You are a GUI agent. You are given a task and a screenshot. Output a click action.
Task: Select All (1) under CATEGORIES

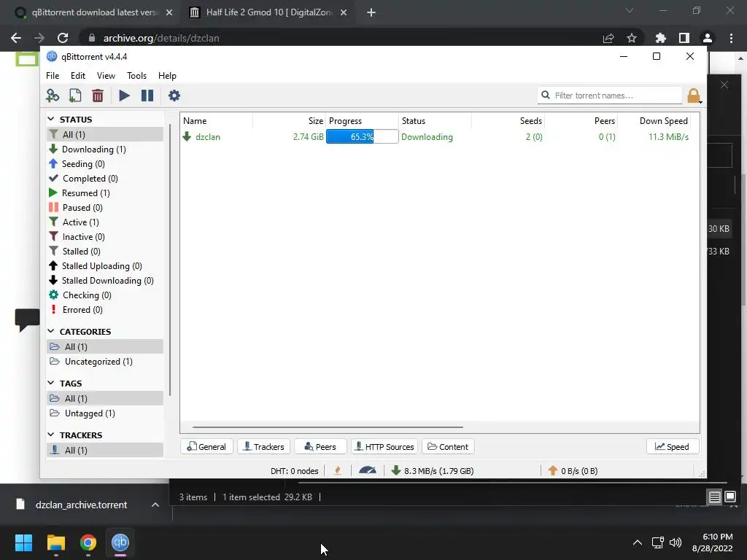(105, 346)
